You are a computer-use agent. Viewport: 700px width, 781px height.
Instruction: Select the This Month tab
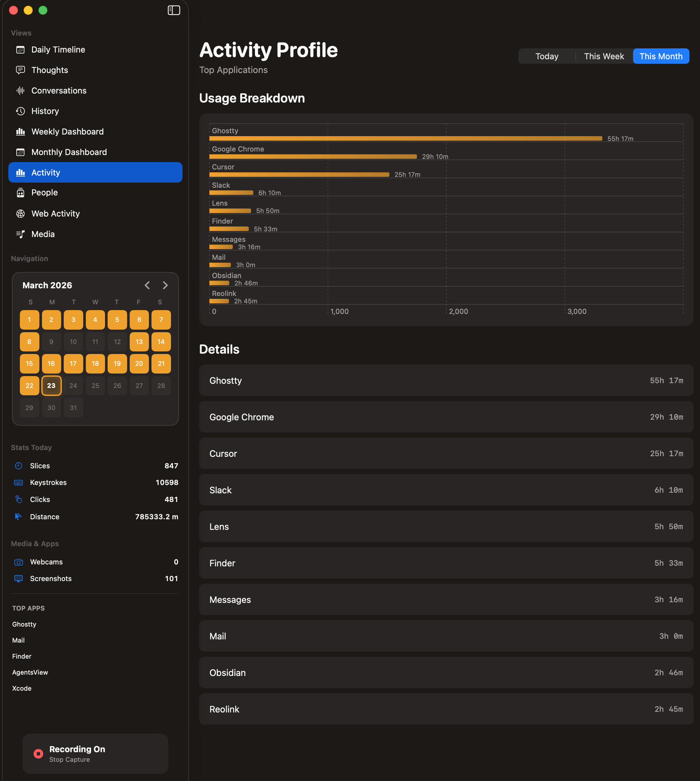pyautogui.click(x=661, y=56)
